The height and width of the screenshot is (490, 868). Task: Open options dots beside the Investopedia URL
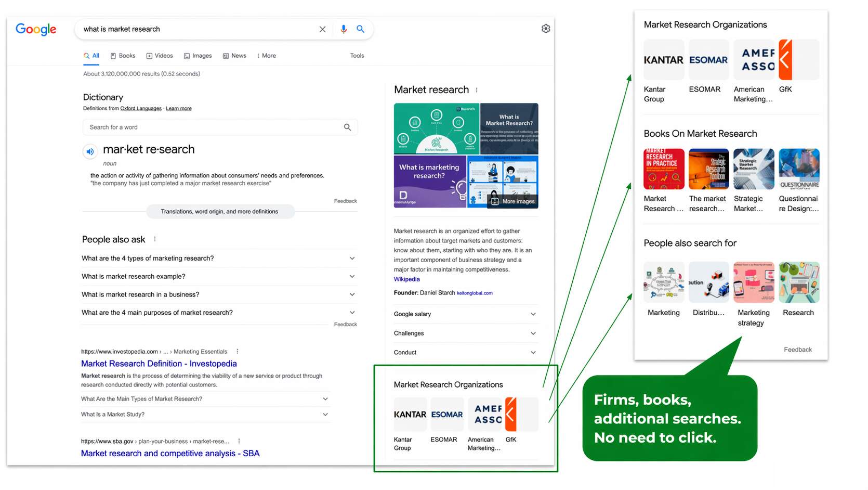238,352
